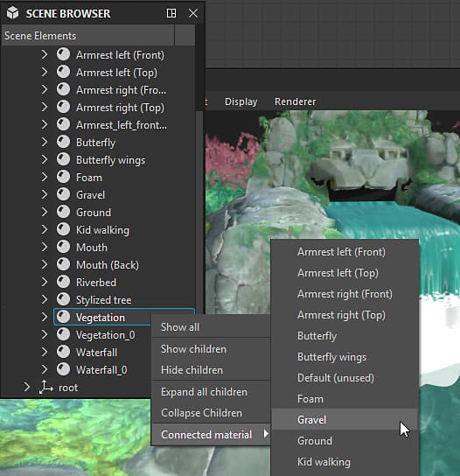Click material sphere icon beside tree row Butterfly
Image resolution: width=460 pixels, height=476 pixels.
[x=63, y=142]
